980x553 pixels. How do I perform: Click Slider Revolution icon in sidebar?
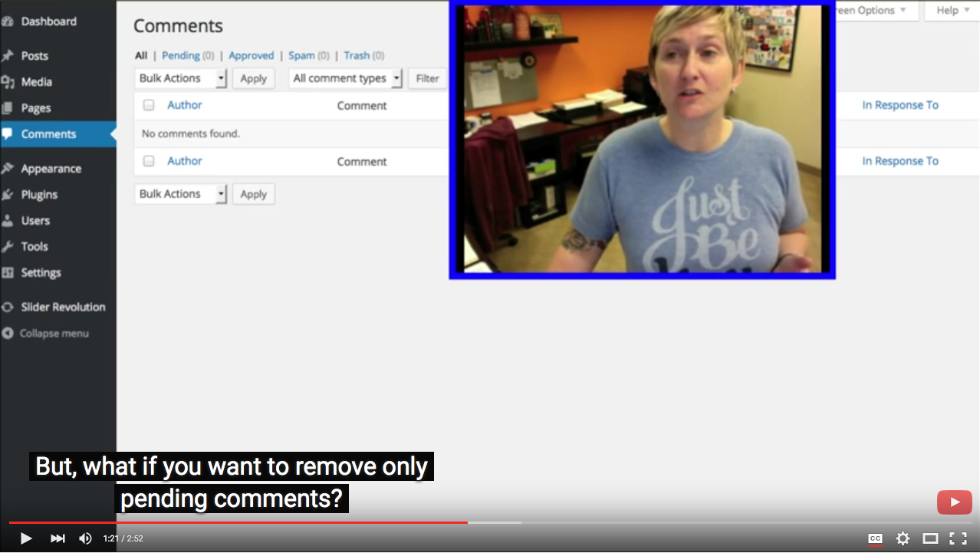(8, 307)
